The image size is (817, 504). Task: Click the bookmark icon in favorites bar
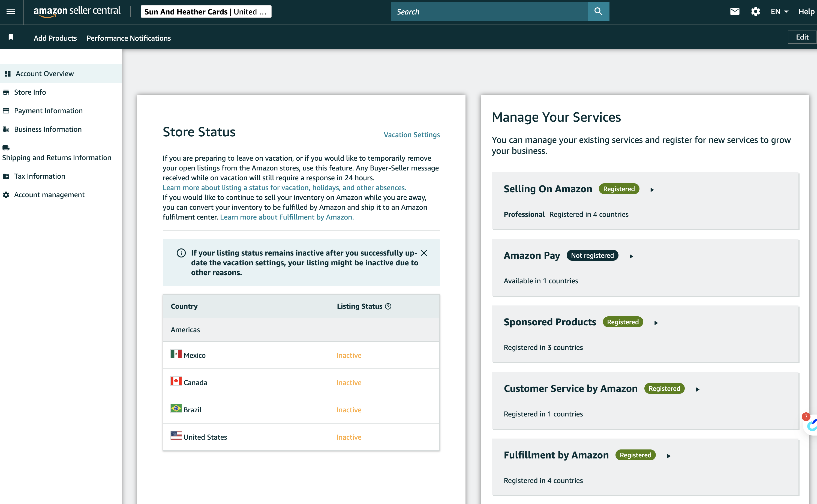(x=11, y=37)
